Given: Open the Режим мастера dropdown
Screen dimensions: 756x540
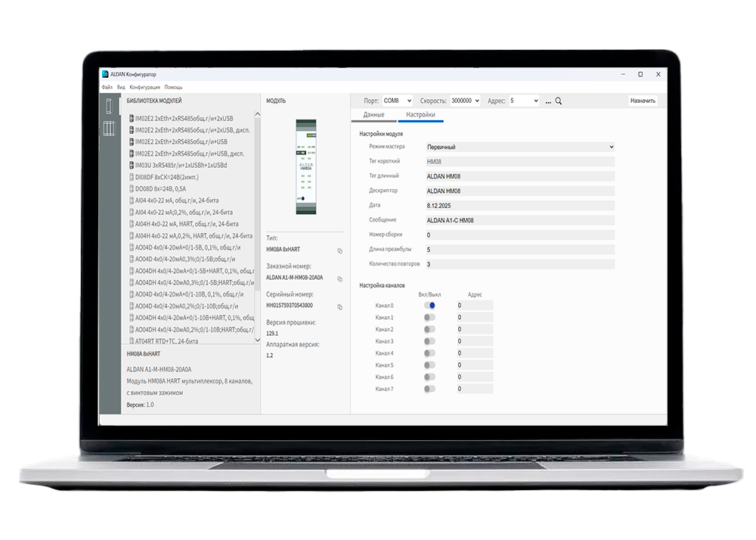Looking at the screenshot, I should click(x=519, y=147).
